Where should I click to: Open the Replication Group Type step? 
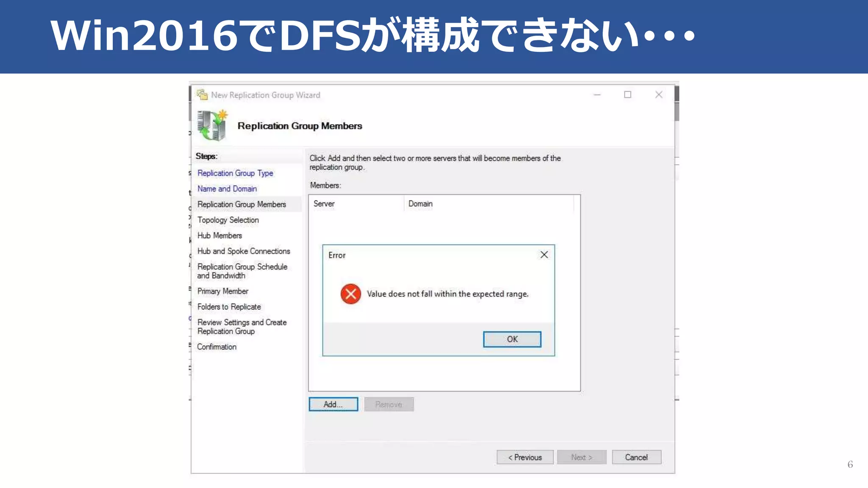point(235,173)
